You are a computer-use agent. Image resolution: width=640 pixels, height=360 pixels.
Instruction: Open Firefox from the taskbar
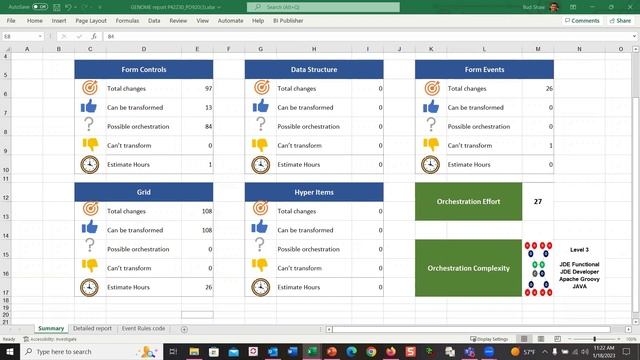tap(391, 351)
